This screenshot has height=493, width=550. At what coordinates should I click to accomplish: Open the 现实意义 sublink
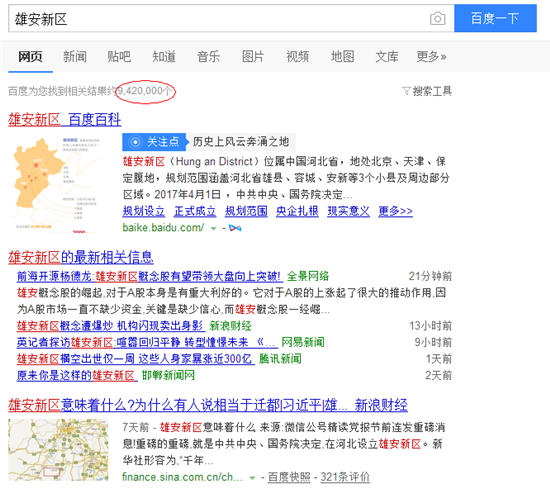point(349,211)
